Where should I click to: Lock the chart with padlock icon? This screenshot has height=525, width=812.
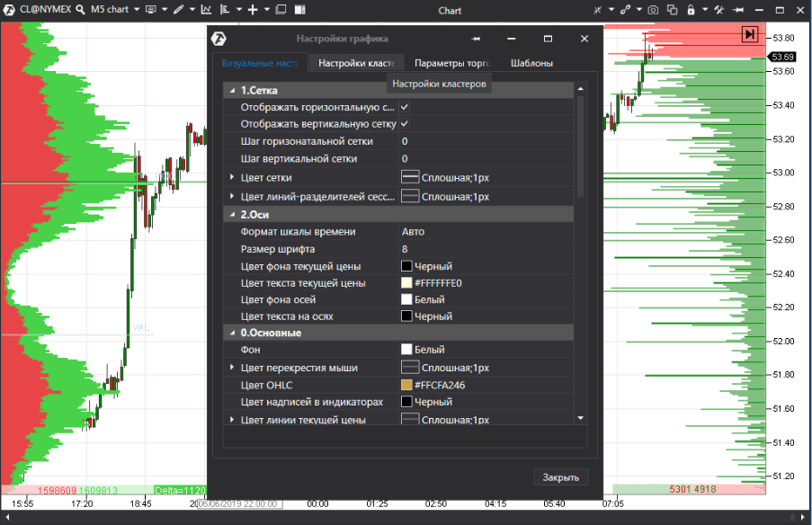692,10
